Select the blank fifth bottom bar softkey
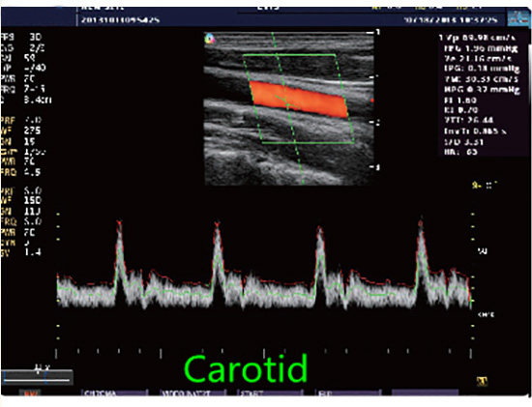The image size is (532, 407). coord(426,393)
